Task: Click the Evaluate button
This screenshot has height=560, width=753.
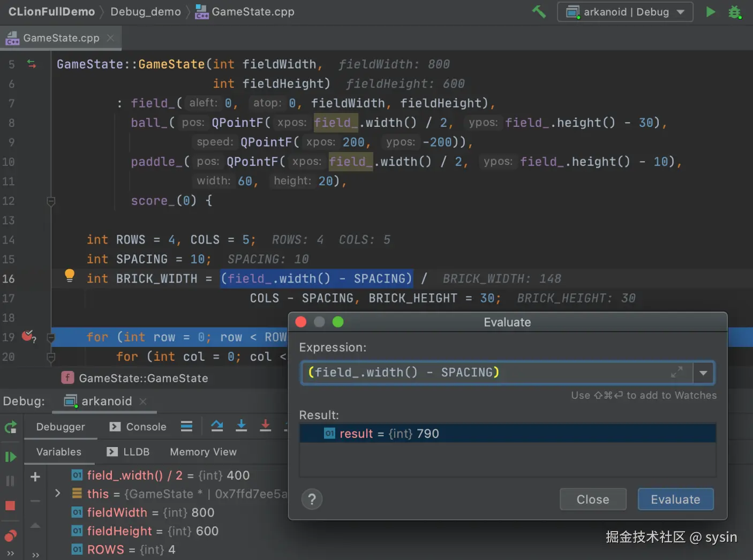Action: (x=675, y=499)
